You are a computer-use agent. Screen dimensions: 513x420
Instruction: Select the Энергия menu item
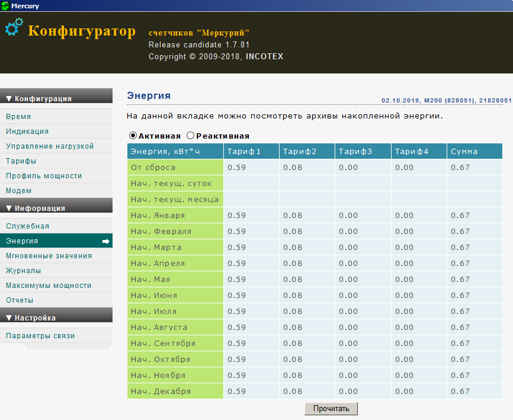click(x=56, y=241)
